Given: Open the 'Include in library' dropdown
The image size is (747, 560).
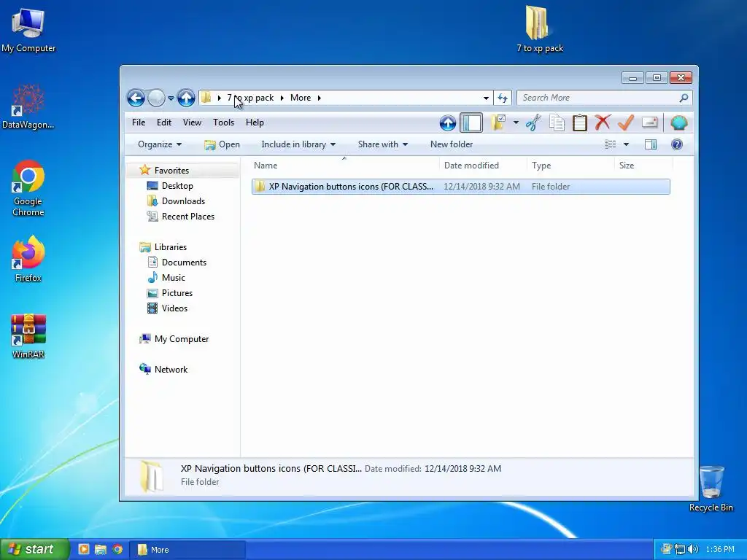Looking at the screenshot, I should 298,144.
